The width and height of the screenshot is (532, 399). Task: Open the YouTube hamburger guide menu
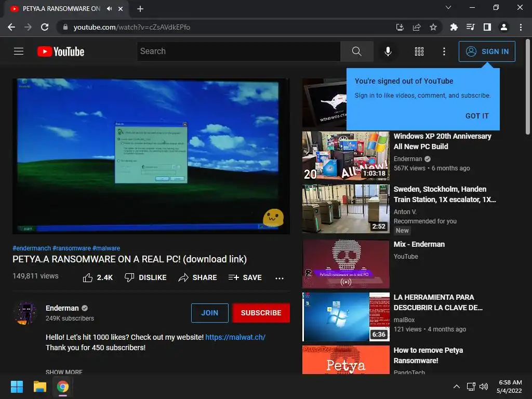click(19, 51)
